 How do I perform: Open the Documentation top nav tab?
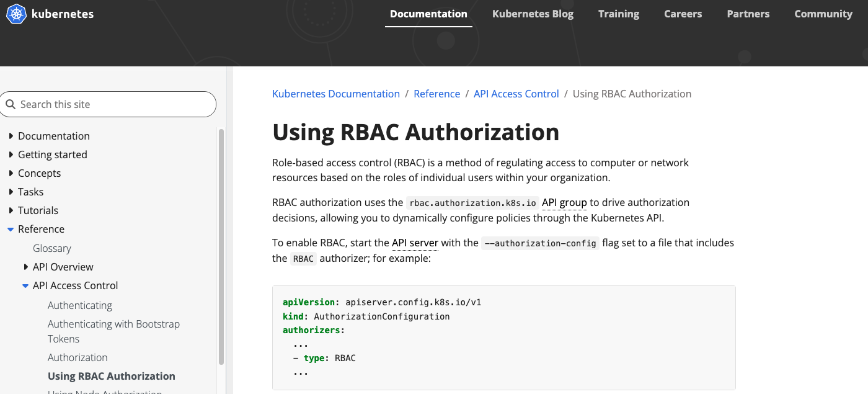coord(428,14)
